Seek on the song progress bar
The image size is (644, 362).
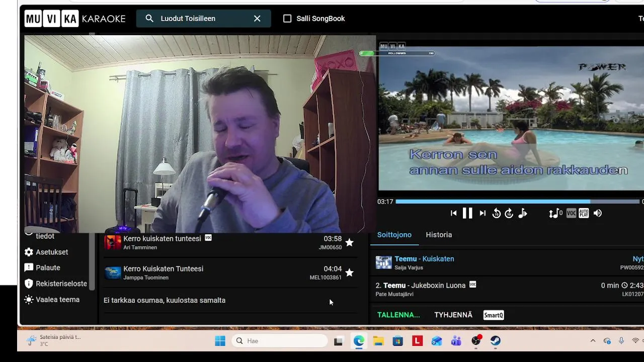point(517,202)
